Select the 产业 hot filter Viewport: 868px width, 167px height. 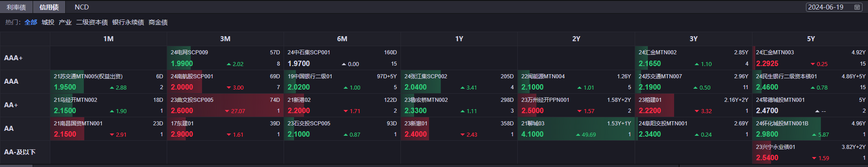65,22
